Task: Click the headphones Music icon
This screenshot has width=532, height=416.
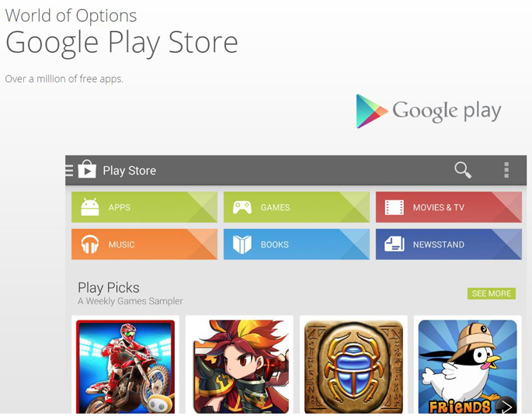Action: (x=90, y=244)
